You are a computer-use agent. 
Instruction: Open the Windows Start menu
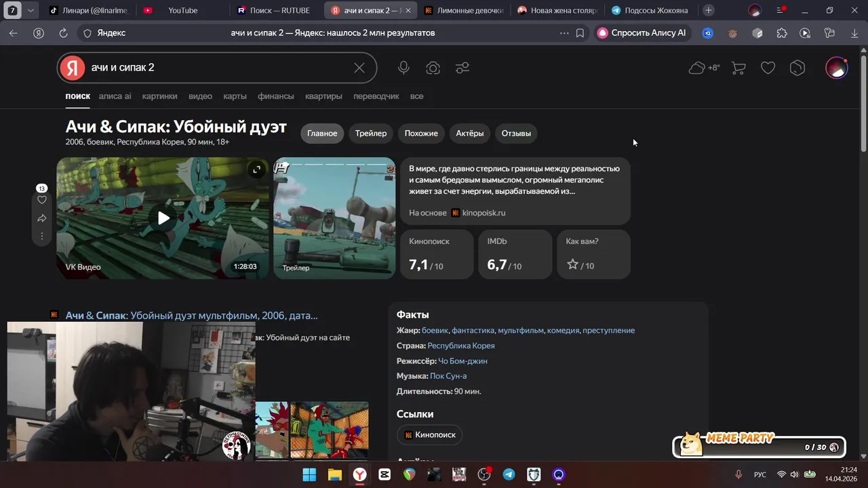[309, 474]
